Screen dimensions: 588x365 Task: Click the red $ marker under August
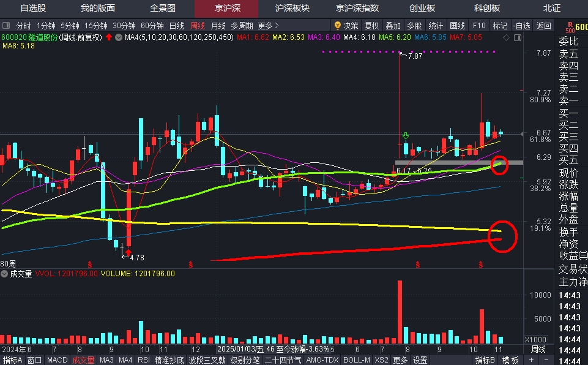click(x=89, y=265)
